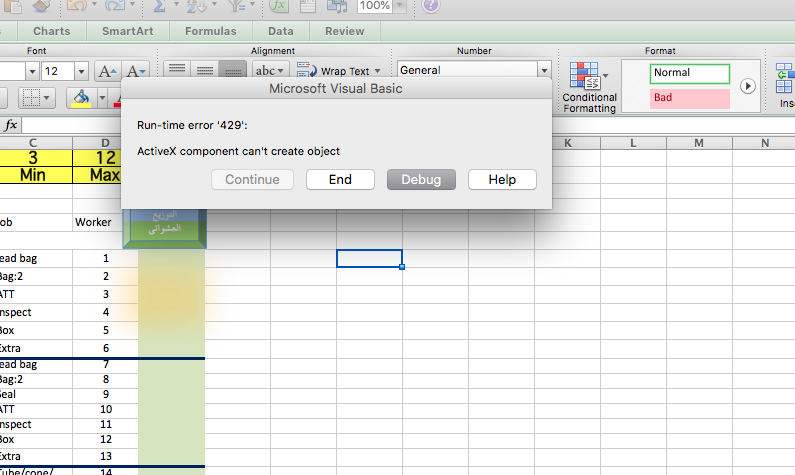Click Debug in the error dialog
Image resolution: width=795 pixels, height=475 pixels.
(421, 179)
